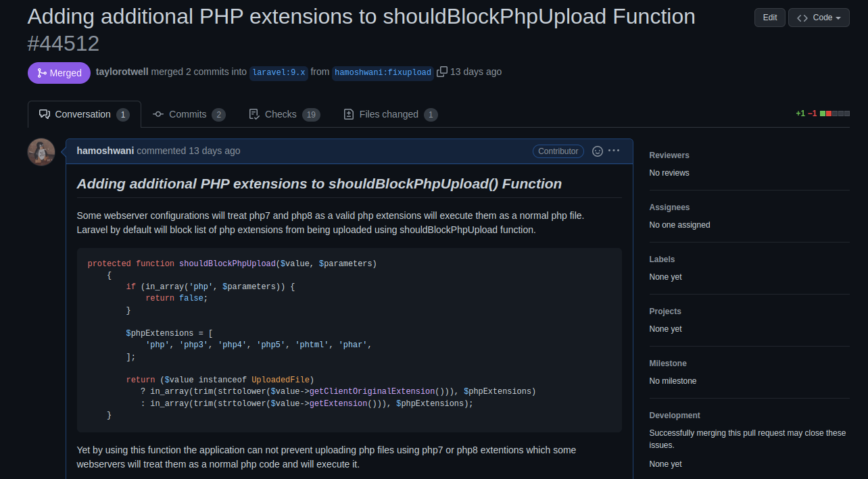Viewport: 868px width, 479px height.
Task: Open the Commits tab
Action: tap(189, 114)
